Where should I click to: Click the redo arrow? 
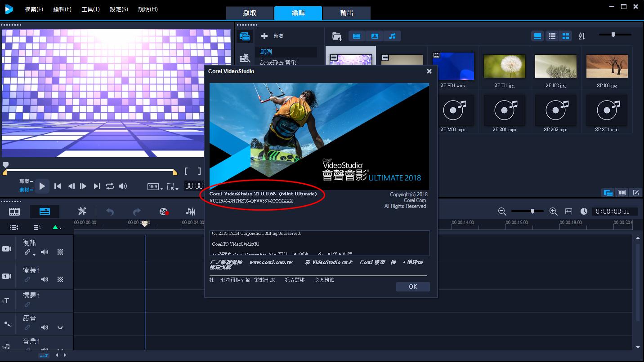pos(137,212)
